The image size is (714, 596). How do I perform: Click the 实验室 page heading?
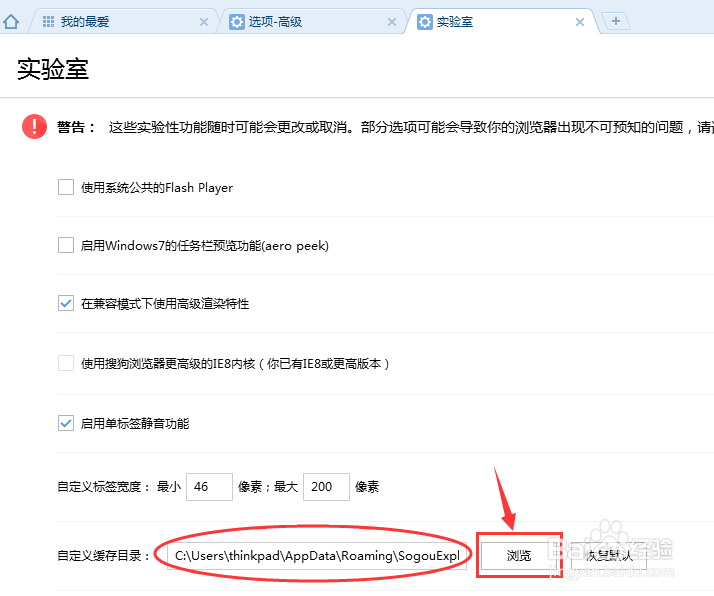point(53,69)
